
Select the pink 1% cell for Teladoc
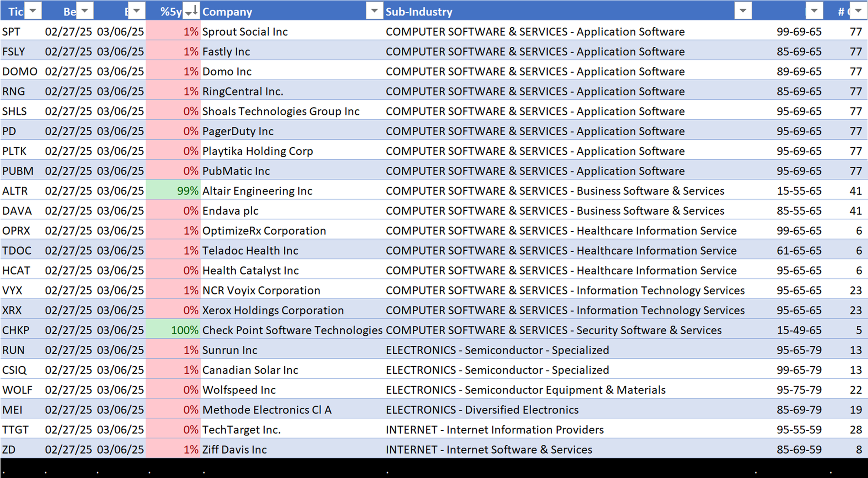coord(173,251)
